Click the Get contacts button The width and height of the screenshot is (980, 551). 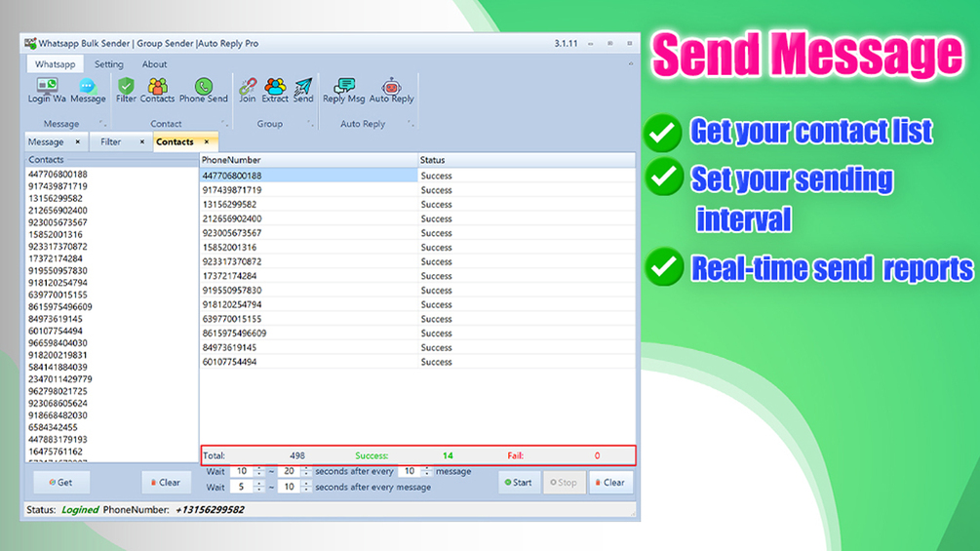tap(61, 483)
